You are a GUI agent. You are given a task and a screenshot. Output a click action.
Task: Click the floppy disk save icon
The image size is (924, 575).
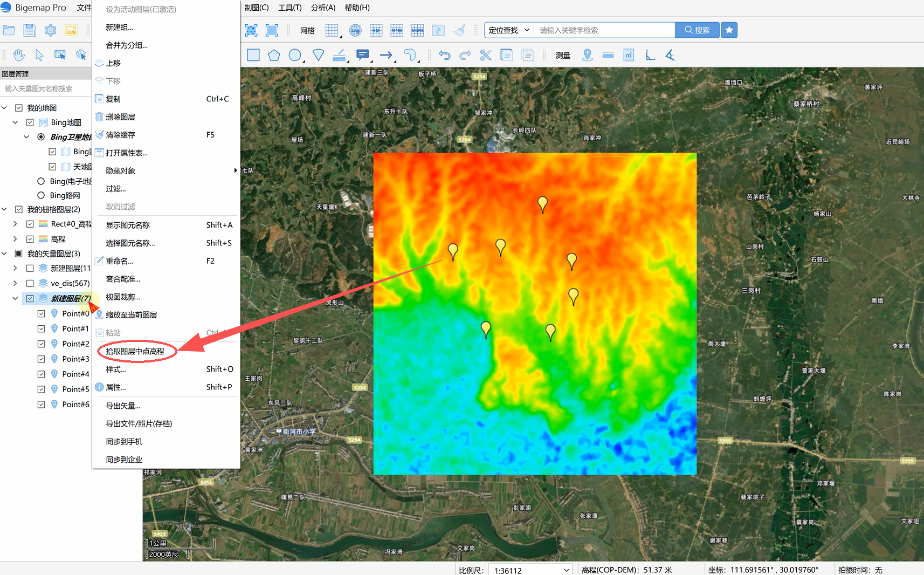coord(30,30)
